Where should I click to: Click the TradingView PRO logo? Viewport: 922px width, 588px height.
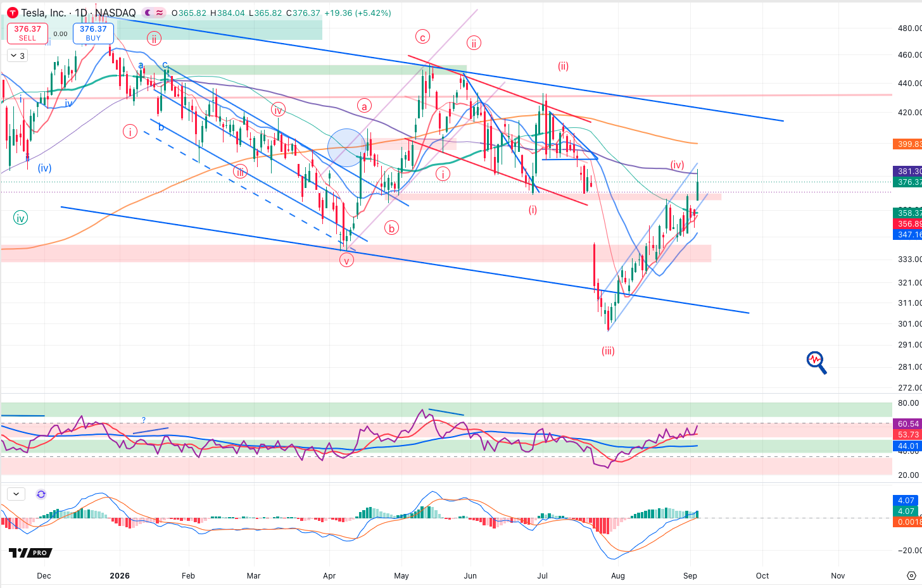click(x=29, y=553)
